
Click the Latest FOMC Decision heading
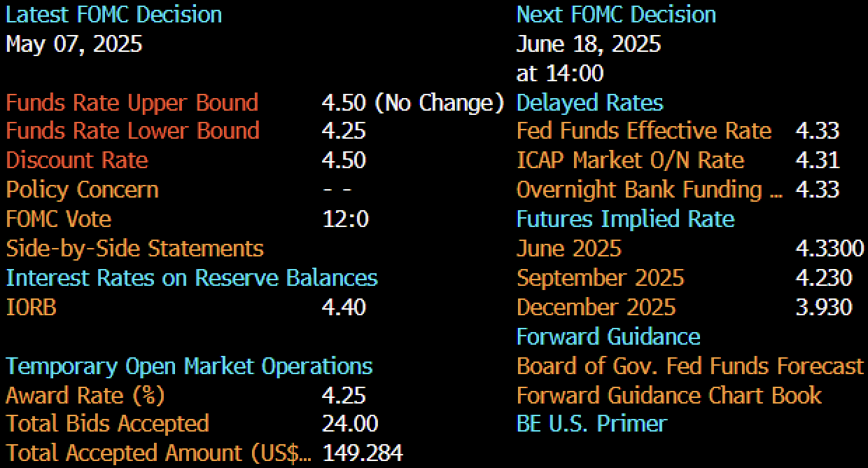pyautogui.click(x=114, y=15)
